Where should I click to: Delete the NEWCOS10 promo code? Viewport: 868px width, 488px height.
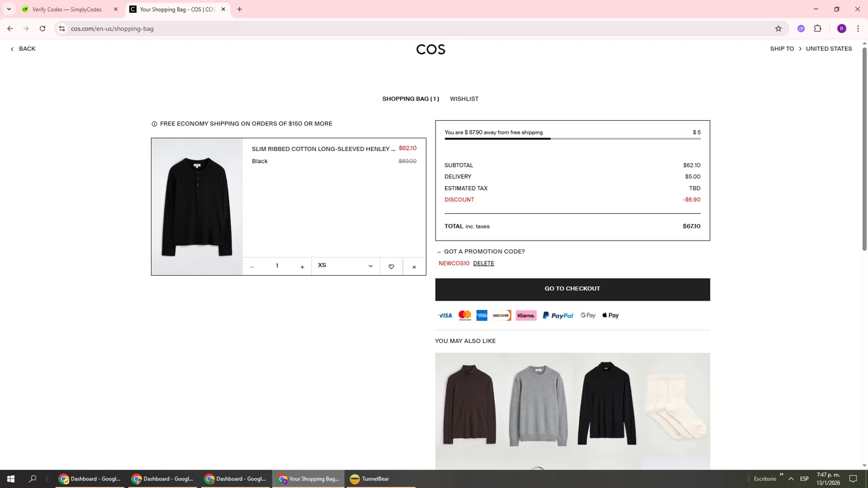click(x=484, y=263)
